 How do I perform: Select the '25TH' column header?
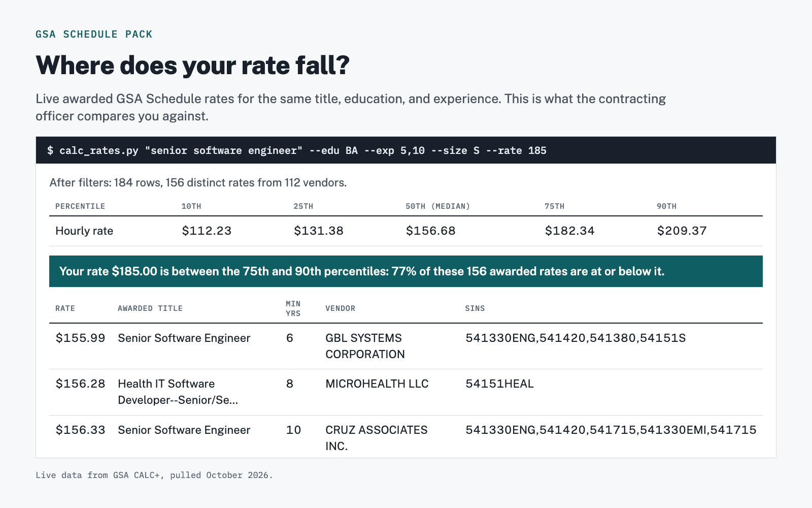pos(303,206)
